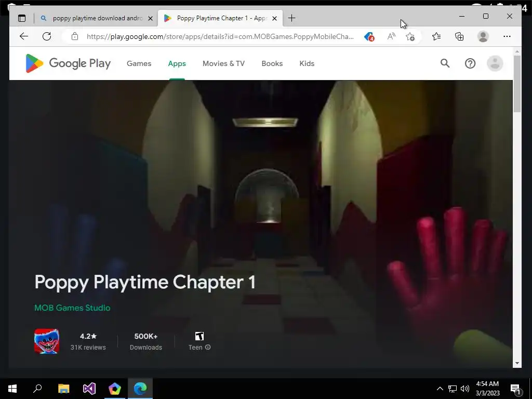Open network status tray icon

point(453,389)
